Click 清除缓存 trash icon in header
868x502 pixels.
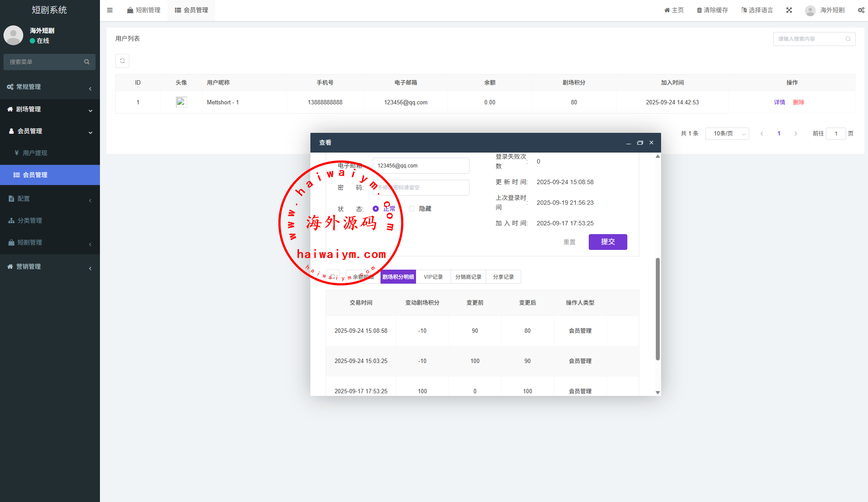coord(699,10)
